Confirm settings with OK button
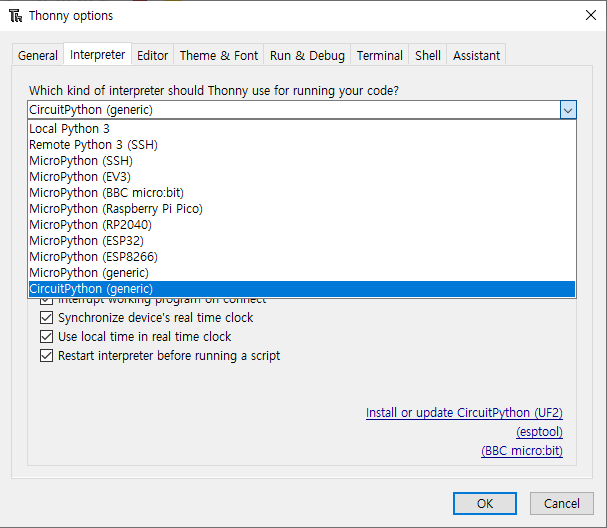This screenshot has width=607, height=528. [x=485, y=504]
